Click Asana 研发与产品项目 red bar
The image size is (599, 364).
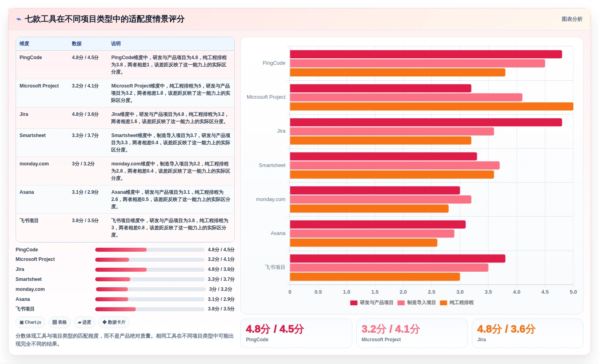pos(378,225)
